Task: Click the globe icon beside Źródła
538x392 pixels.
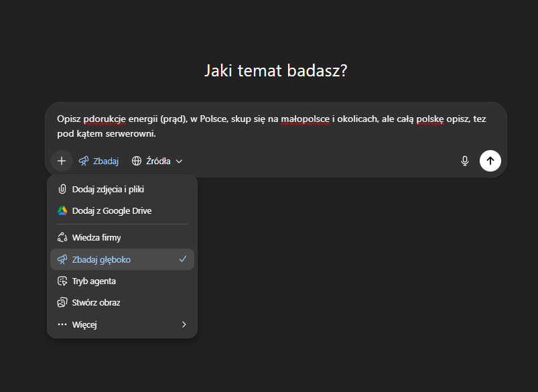Action: (x=137, y=161)
